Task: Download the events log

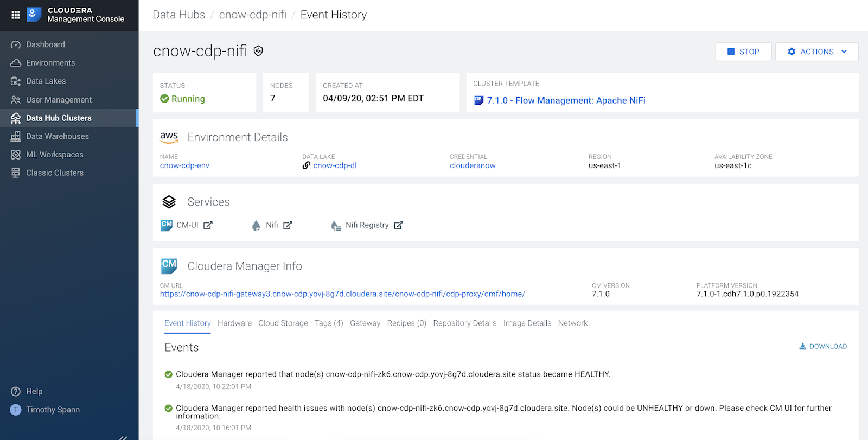Action: (x=823, y=346)
